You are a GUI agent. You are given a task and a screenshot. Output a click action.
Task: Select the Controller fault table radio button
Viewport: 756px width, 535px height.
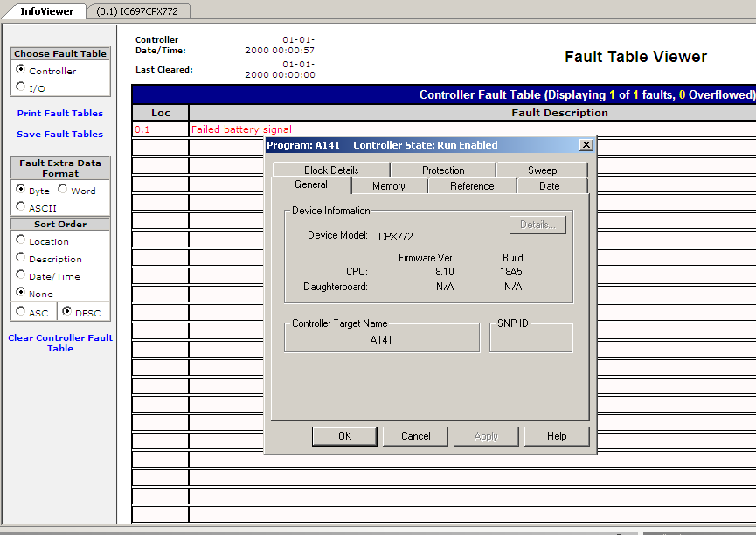(x=21, y=70)
